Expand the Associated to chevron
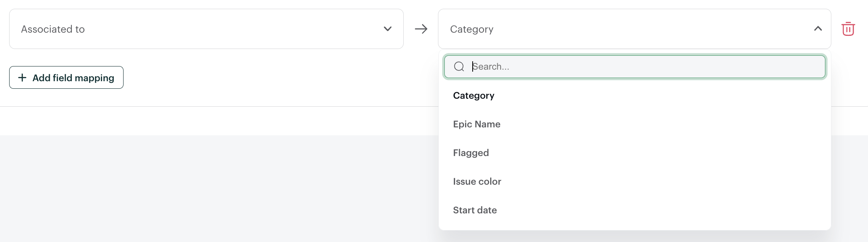This screenshot has width=868, height=242. [387, 29]
